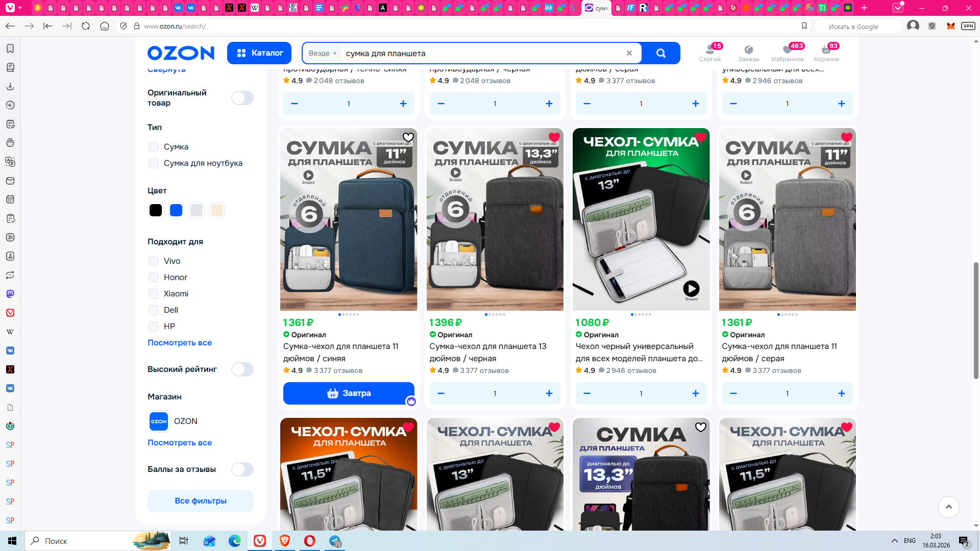Open the Каталог menu
Viewport: 980px width, 551px height.
(x=259, y=53)
